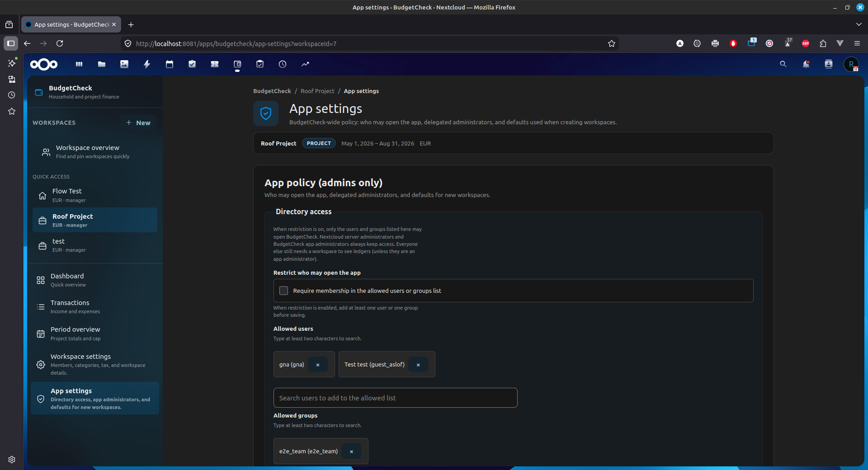Remove gna (gna) from allowed users
The height and width of the screenshot is (470, 868).
pyautogui.click(x=318, y=364)
